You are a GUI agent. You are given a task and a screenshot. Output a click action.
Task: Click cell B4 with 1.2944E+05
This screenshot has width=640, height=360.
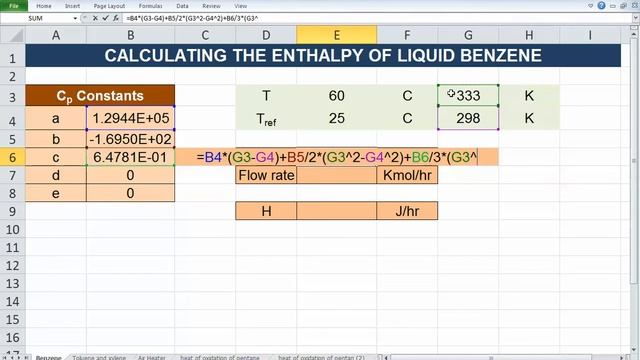point(131,118)
